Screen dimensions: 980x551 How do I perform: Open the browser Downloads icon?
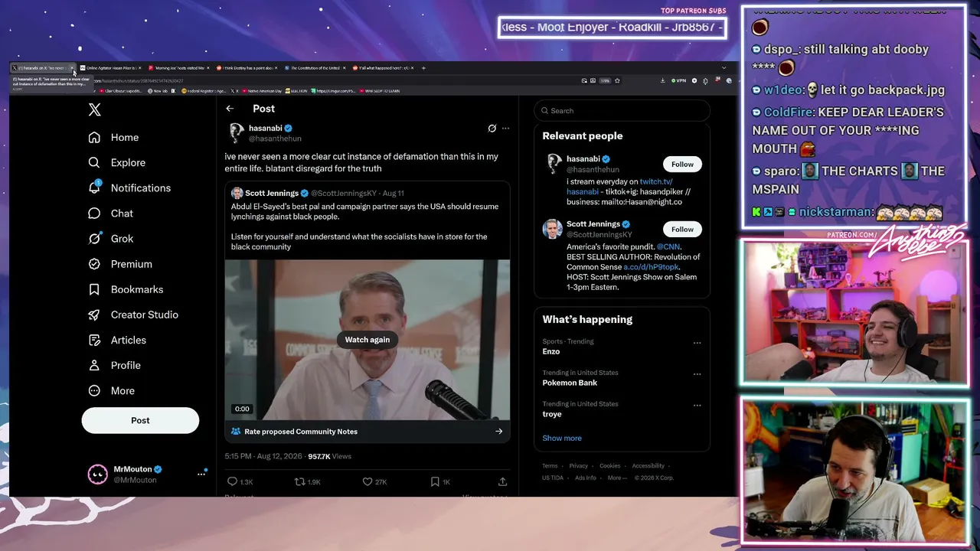[x=662, y=80]
